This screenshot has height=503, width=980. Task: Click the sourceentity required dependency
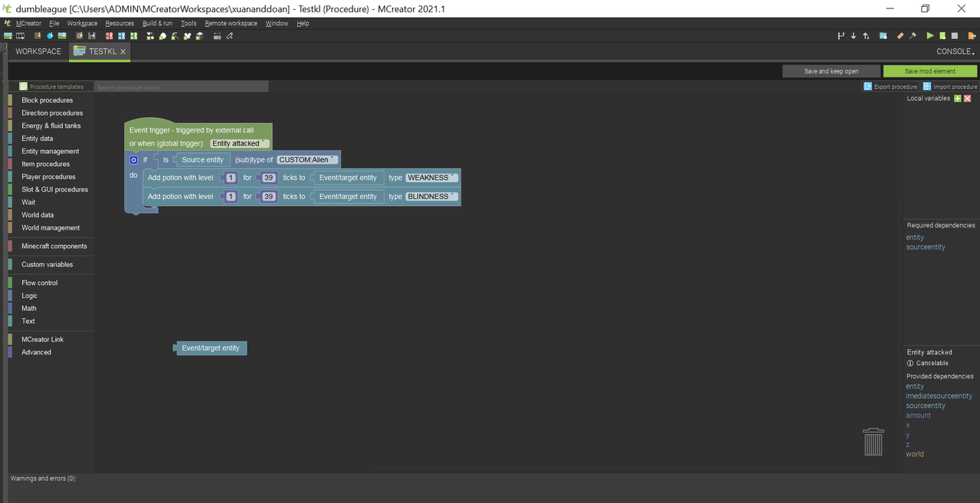926,247
